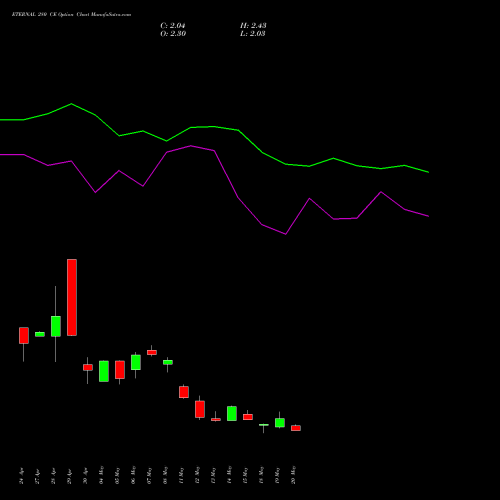Select the green candle for 19 May
Viewport: 500px width, 500px height.
pos(280,423)
